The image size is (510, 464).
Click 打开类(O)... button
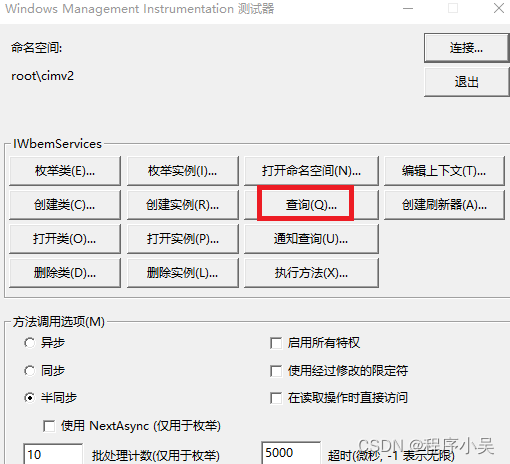(65, 239)
